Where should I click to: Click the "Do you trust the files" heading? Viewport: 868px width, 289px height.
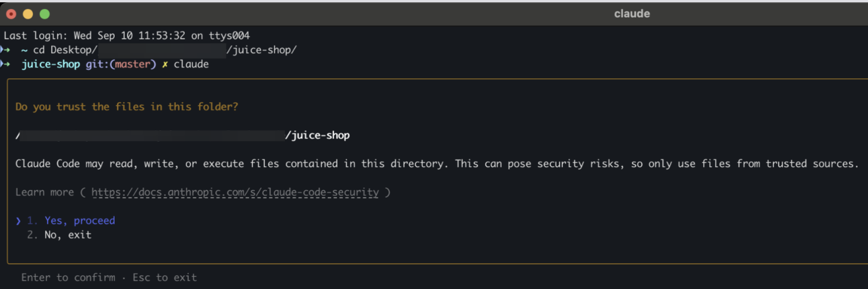pyautogui.click(x=127, y=107)
